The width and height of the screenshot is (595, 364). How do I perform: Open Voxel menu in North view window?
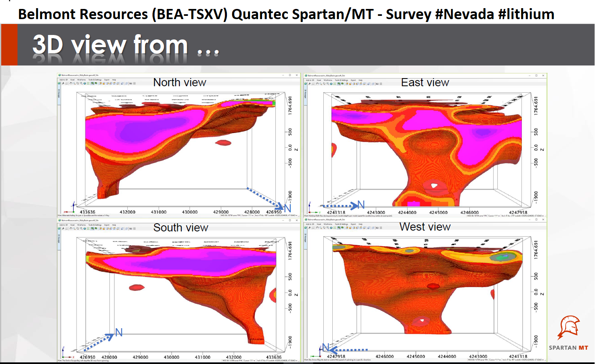point(72,80)
